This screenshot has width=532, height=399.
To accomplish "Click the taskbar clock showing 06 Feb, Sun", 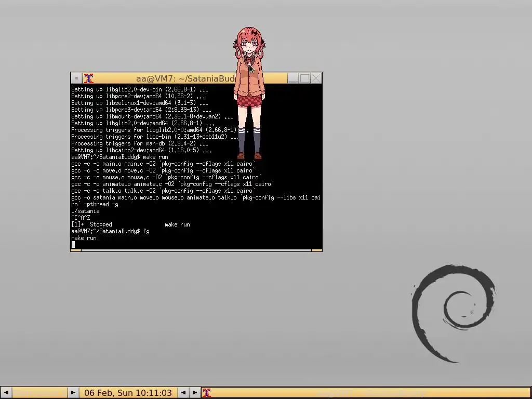I will point(128,393).
